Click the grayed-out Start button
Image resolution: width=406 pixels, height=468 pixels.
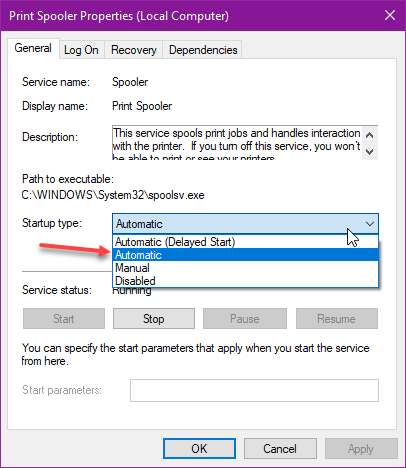coord(64,319)
